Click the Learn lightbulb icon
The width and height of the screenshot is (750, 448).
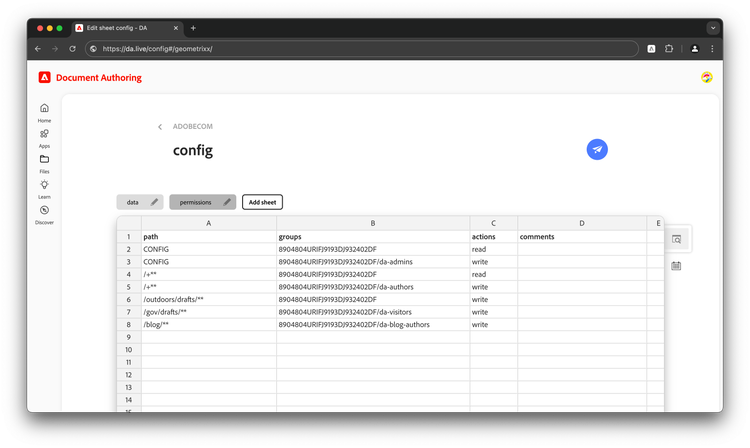[x=44, y=185]
